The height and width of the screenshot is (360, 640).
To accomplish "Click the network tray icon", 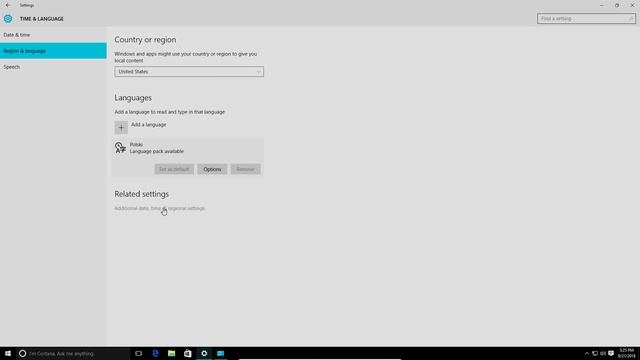I will (x=595, y=353).
